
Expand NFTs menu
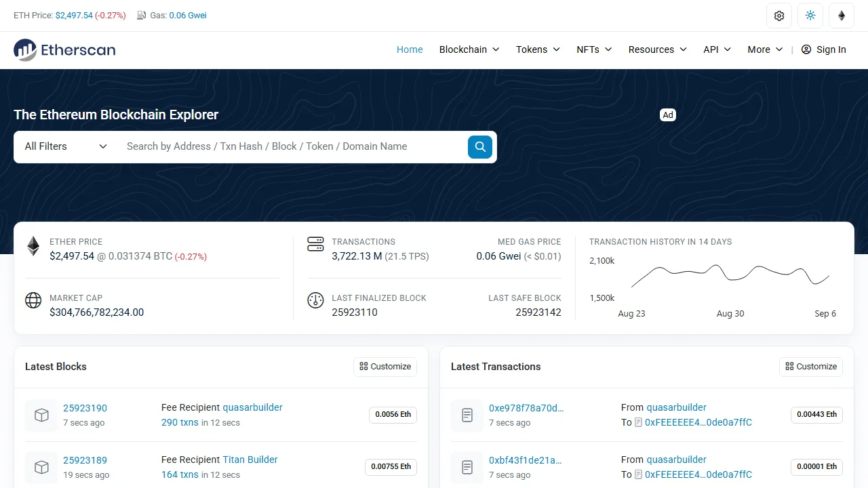594,49
